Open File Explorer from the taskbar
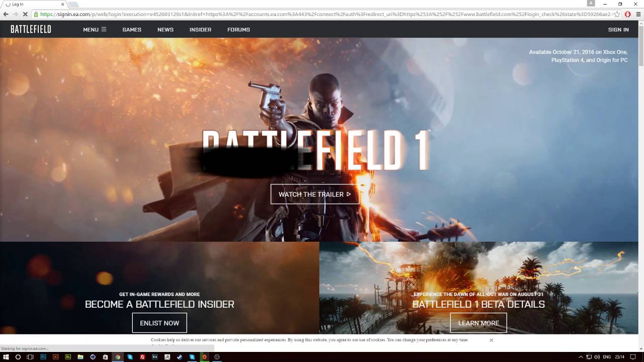The height and width of the screenshot is (362, 644). coord(80,357)
